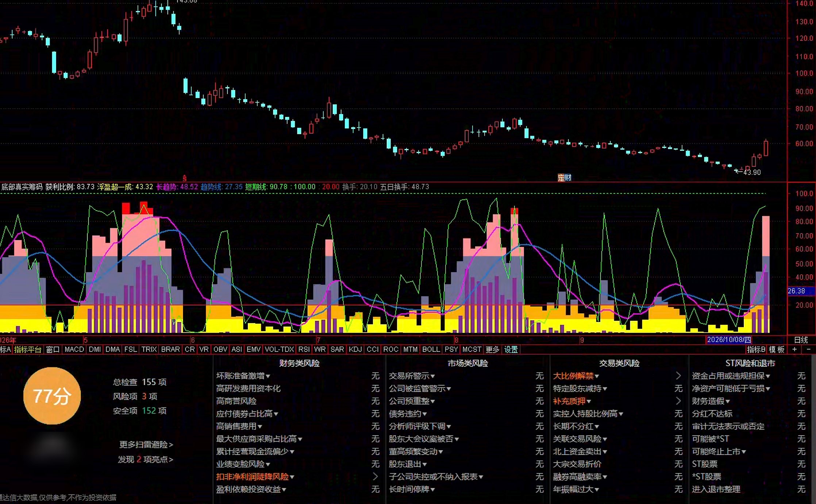Select the DMI indicator tab

(x=95, y=349)
